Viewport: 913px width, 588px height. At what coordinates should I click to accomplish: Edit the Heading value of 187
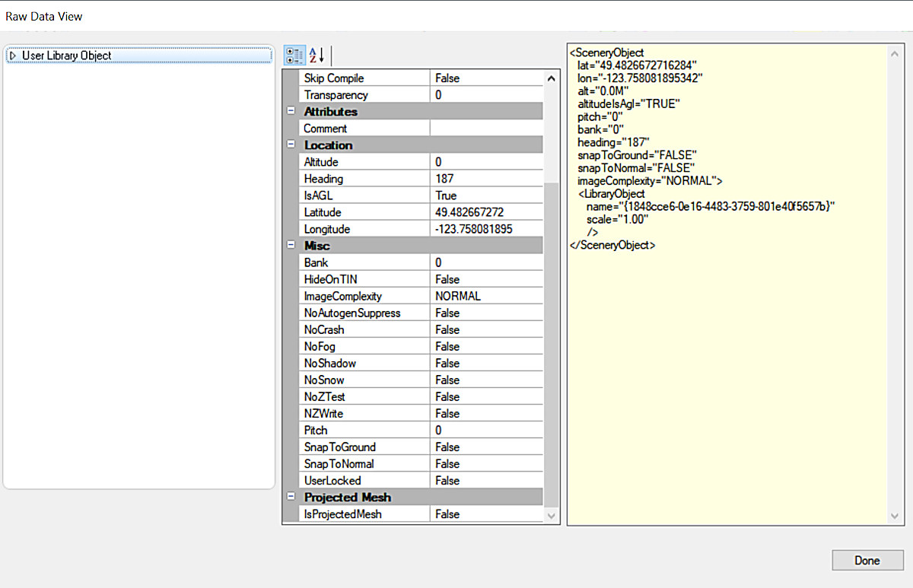pyautogui.click(x=487, y=178)
